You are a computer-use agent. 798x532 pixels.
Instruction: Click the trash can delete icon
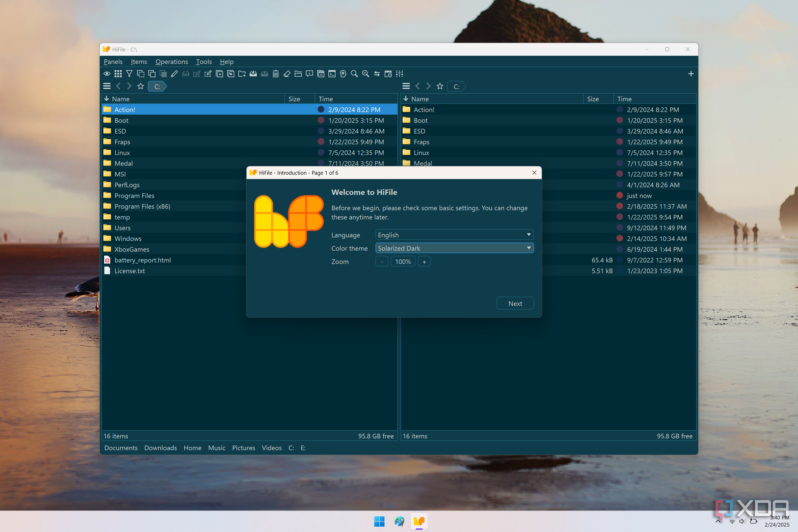pyautogui.click(x=275, y=74)
